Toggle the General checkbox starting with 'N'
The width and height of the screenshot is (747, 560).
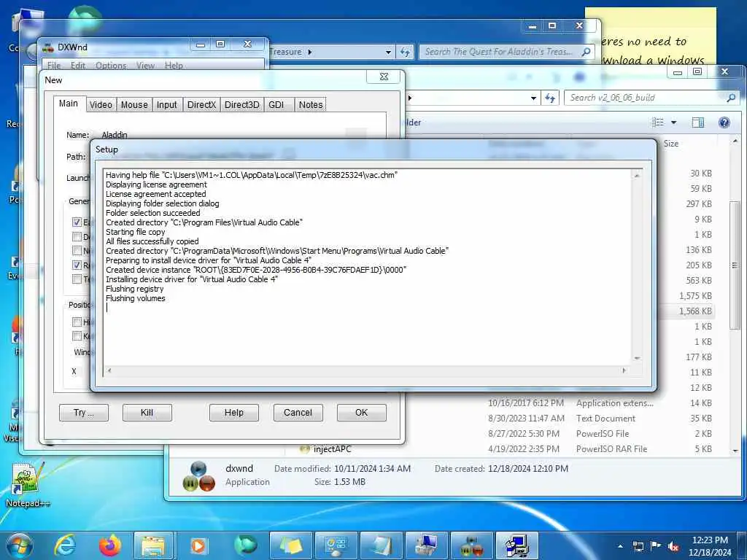pos(77,251)
